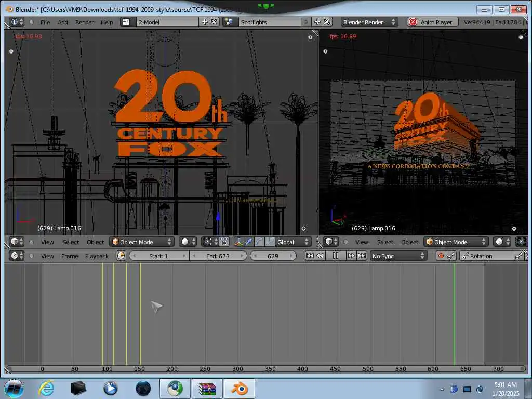This screenshot has width=532, height=399.
Task: Open timeline View menu
Action: (x=47, y=256)
